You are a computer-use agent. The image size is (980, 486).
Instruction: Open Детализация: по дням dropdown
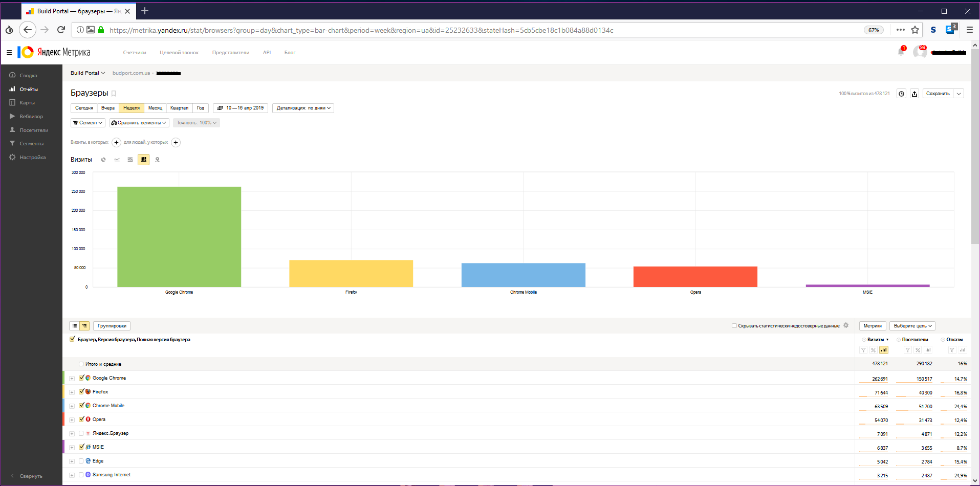(304, 108)
